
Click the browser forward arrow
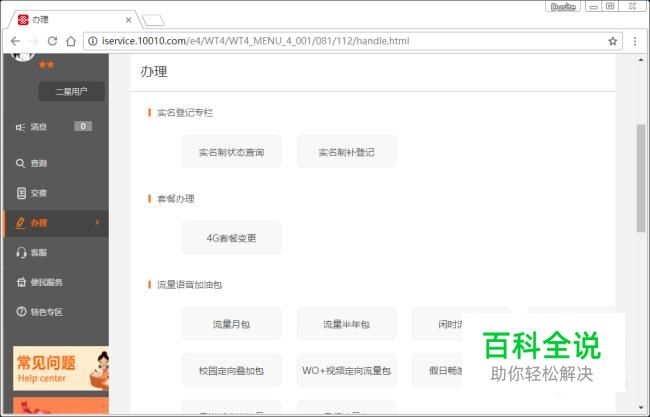34,41
